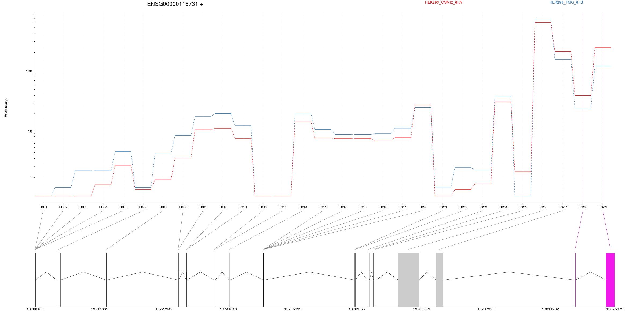Click exon label E008
The height and width of the screenshot is (322, 644).
tap(183, 207)
